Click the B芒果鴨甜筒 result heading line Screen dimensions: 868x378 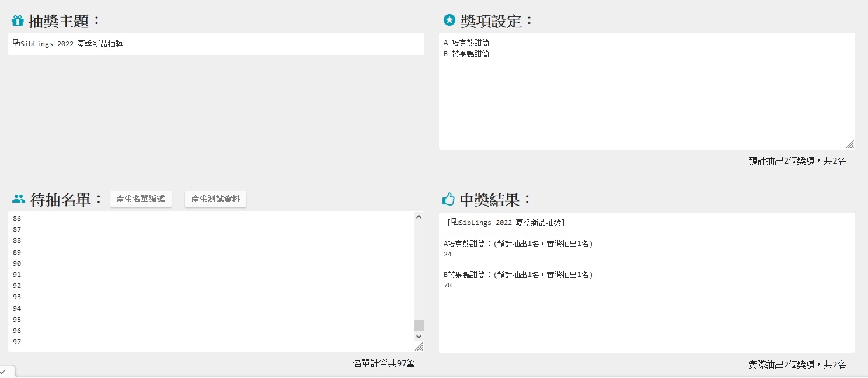click(x=518, y=275)
